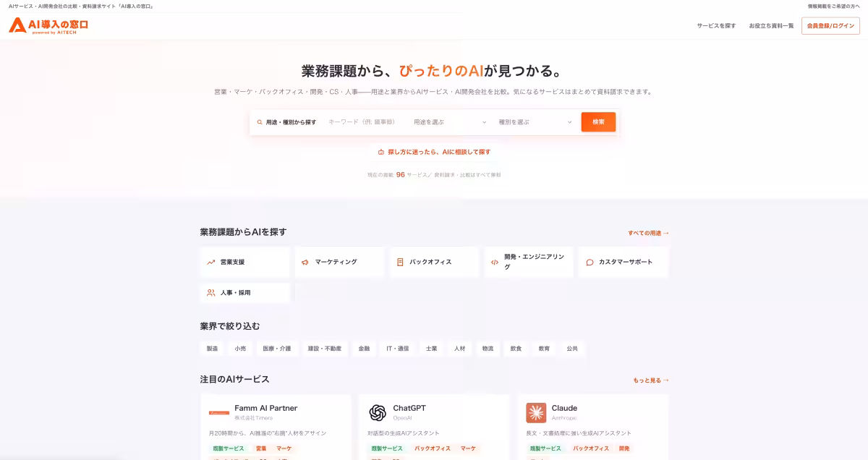The image size is (868, 460).
Task: Click the すべての用途 → link
Action: [648, 233]
